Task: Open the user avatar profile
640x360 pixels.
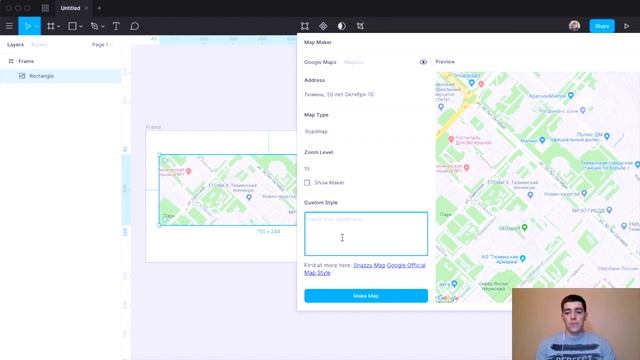Action: click(x=574, y=26)
